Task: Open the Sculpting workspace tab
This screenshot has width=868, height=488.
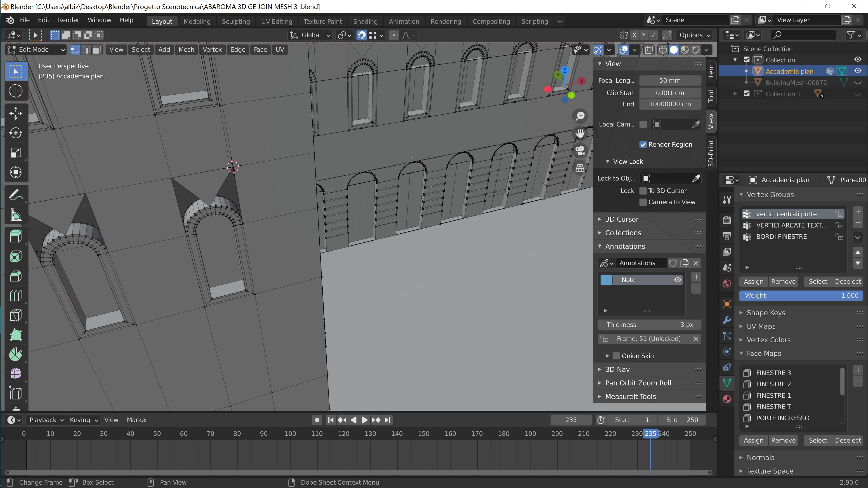Action: click(x=236, y=21)
